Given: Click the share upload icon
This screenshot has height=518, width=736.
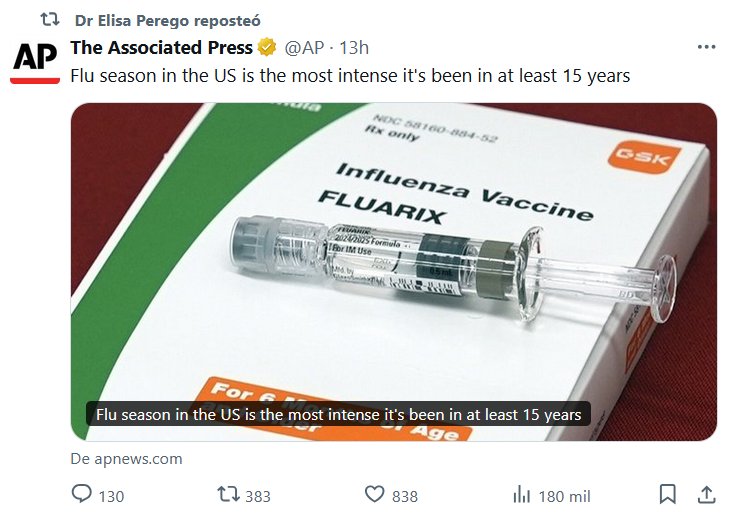Looking at the screenshot, I should coord(706,494).
